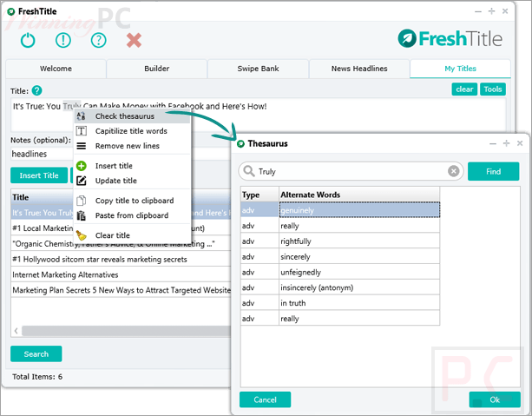Image resolution: width=532 pixels, height=416 pixels.
Task: Click the Title column header in list
Action: pyautogui.click(x=121, y=197)
